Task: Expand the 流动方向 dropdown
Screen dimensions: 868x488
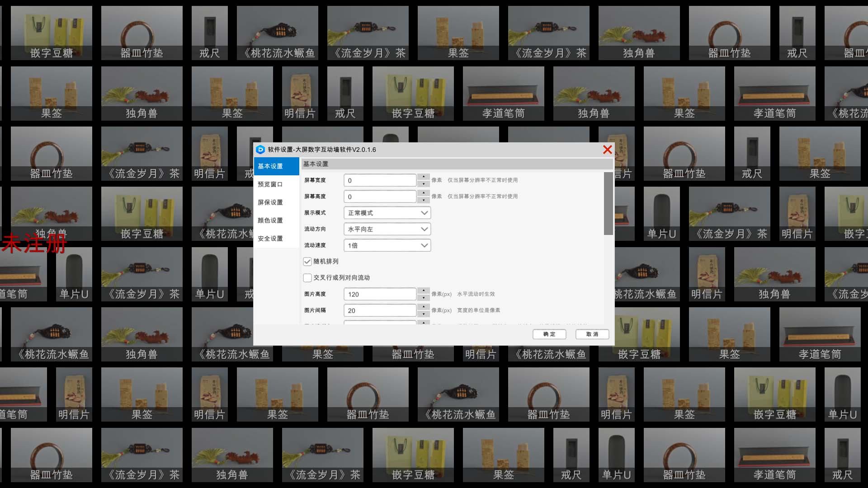Action: point(387,229)
